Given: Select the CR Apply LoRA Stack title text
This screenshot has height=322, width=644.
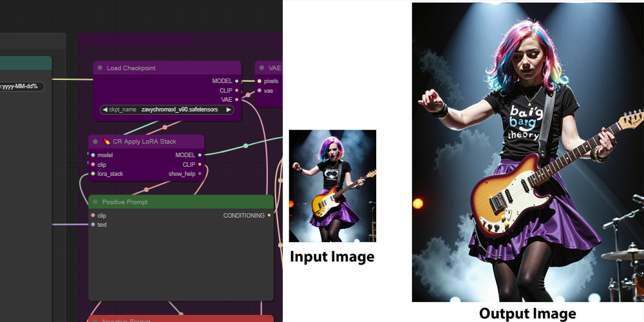Looking at the screenshot, I should point(144,141).
